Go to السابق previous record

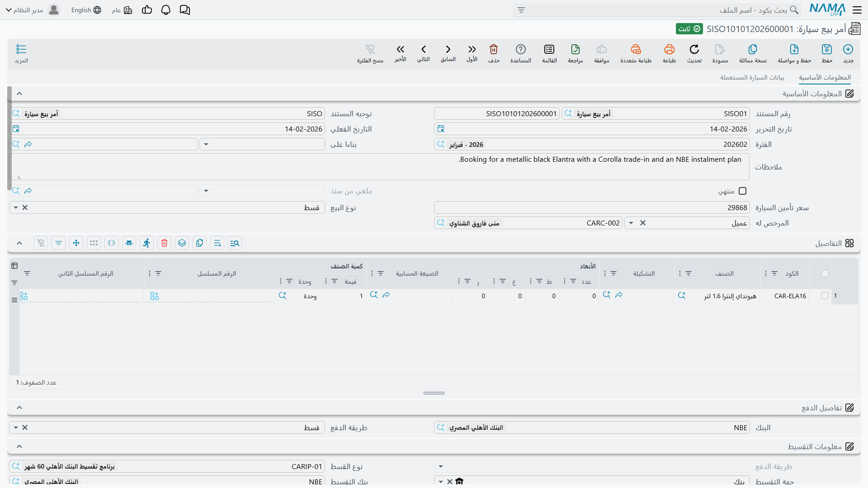[x=448, y=53]
